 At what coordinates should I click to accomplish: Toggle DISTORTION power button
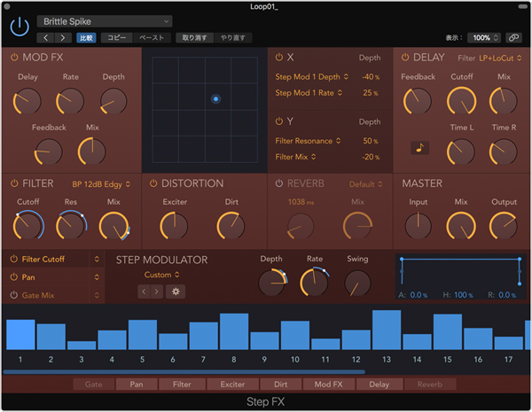pyautogui.click(x=153, y=183)
